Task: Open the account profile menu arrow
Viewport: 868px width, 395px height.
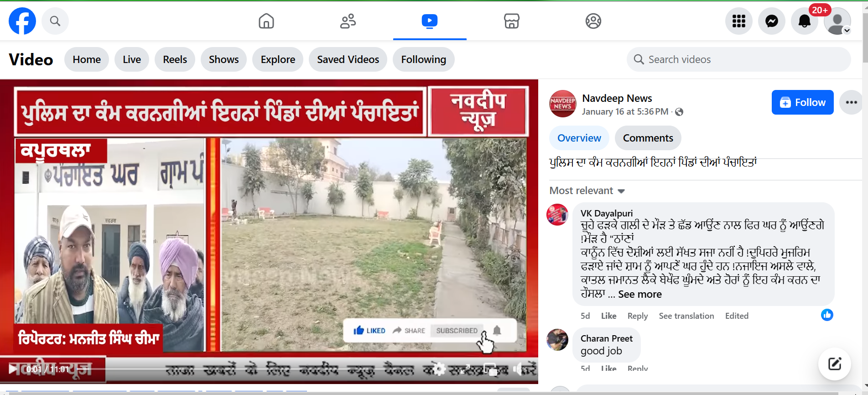Action: click(847, 31)
